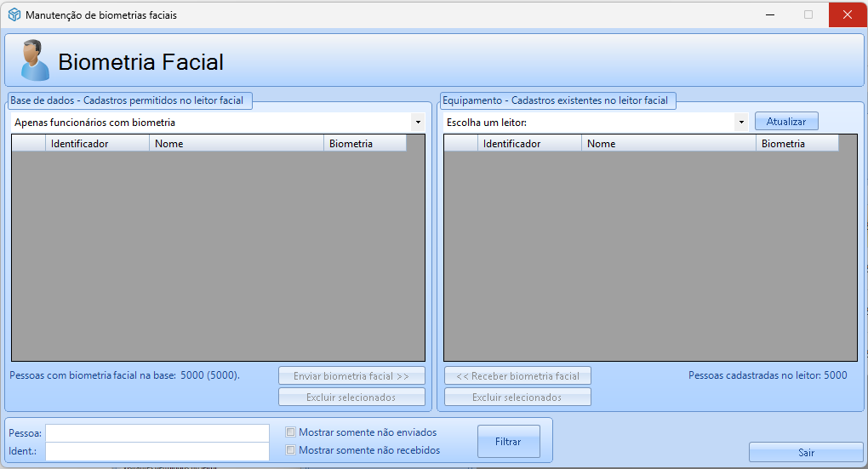This screenshot has height=469, width=868.
Task: Click 'Enviar biometria facial >>' button
Action: (351, 376)
